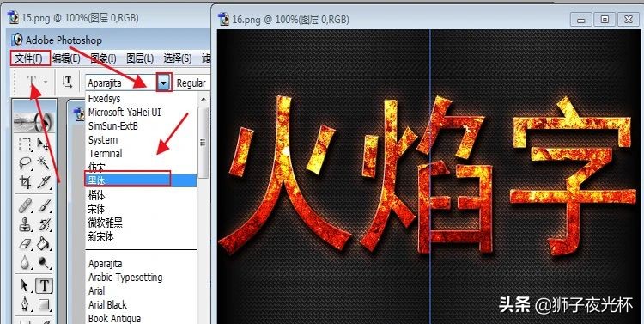Toggle the text orientation button
Viewport: 644px width, 324px height.
(67, 83)
